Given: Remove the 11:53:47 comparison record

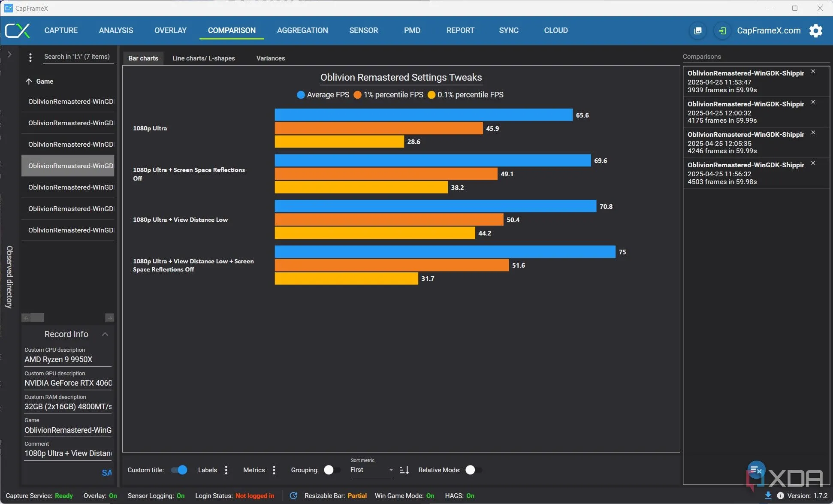Looking at the screenshot, I should click(x=813, y=72).
